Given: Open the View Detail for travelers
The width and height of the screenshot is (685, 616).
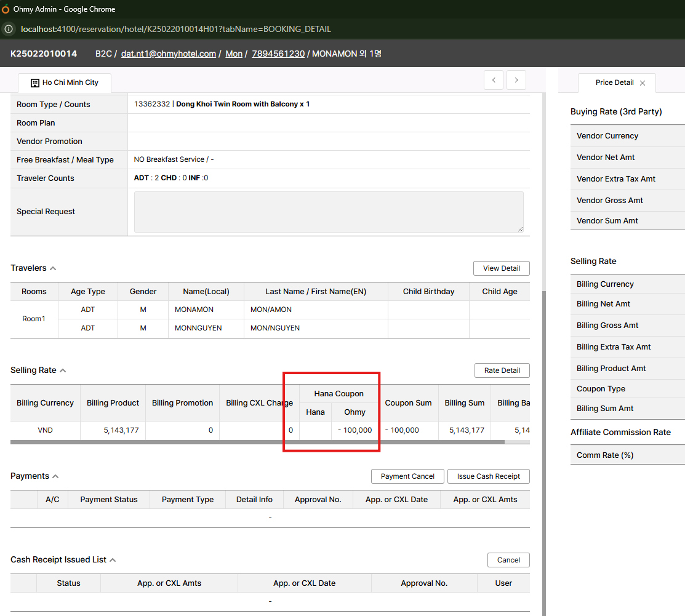Looking at the screenshot, I should pyautogui.click(x=501, y=268).
